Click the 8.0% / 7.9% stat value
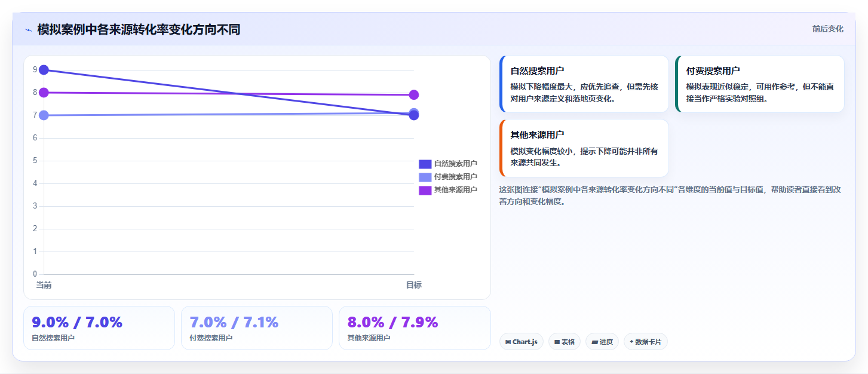Viewport: 868px width, 374px height. point(392,323)
